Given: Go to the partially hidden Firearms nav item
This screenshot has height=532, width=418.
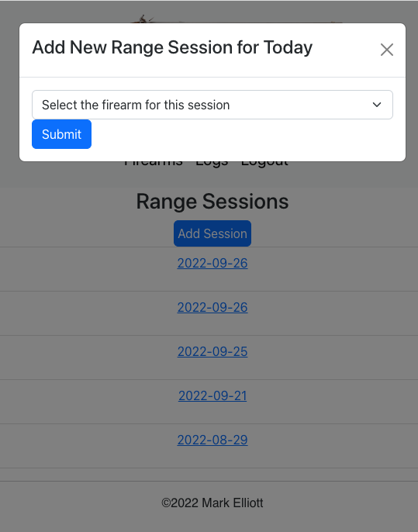Looking at the screenshot, I should [154, 164].
